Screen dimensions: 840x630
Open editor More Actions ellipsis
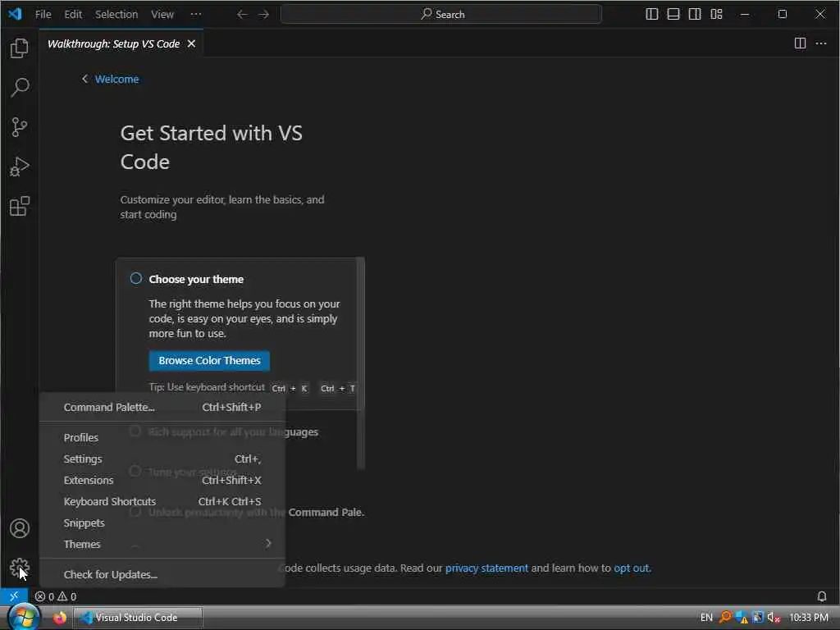click(x=820, y=43)
